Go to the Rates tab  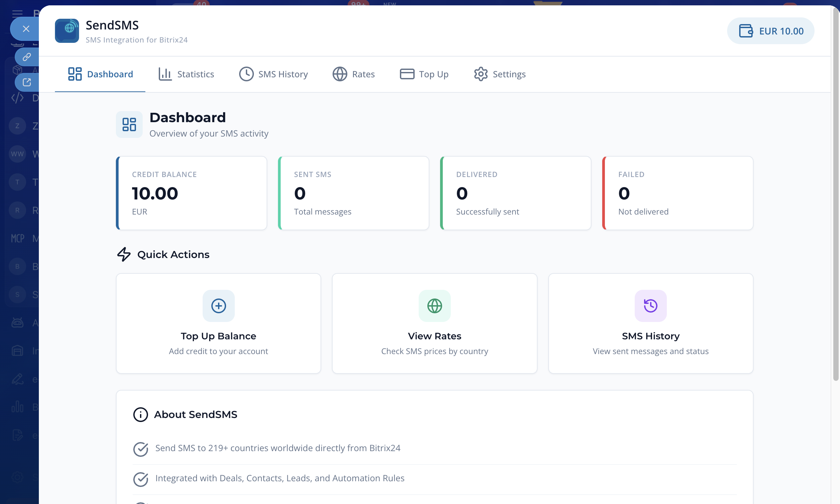coord(354,74)
